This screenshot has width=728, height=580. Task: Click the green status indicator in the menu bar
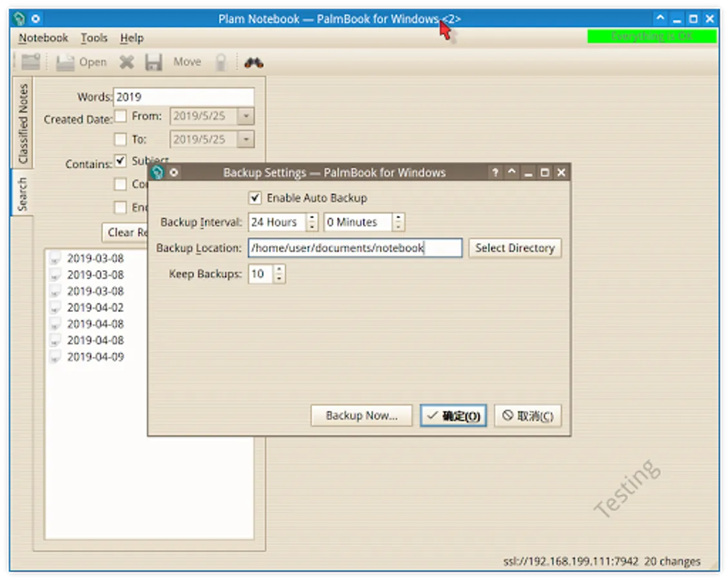652,36
